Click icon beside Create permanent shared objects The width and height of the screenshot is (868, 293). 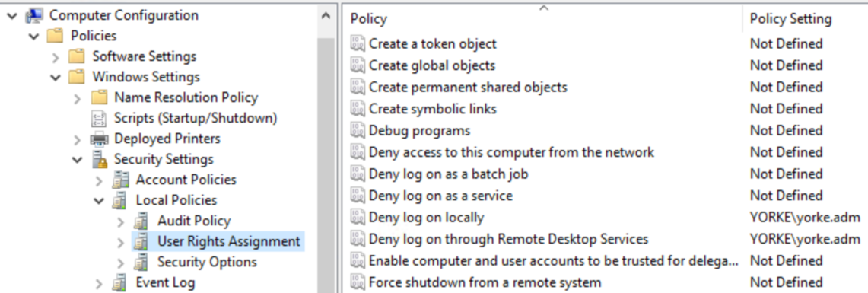[358, 87]
